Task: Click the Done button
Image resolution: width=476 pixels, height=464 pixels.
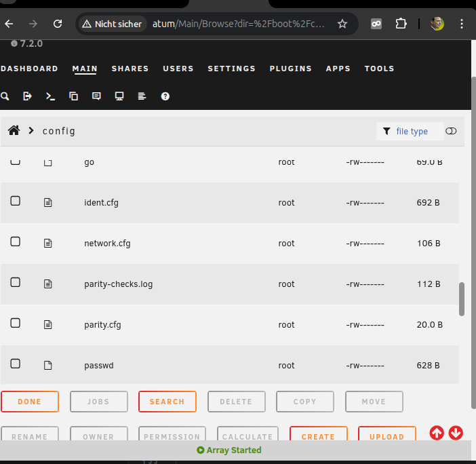Action: pos(30,402)
